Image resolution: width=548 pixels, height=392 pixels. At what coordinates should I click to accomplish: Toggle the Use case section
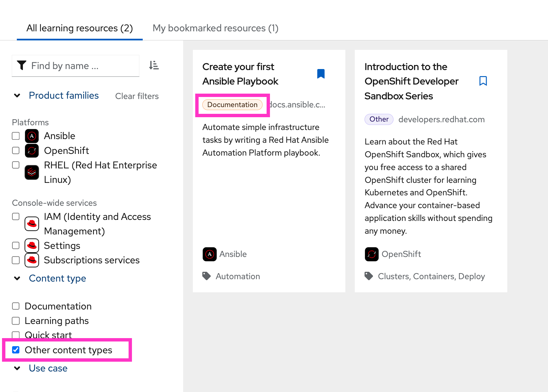[x=17, y=368]
